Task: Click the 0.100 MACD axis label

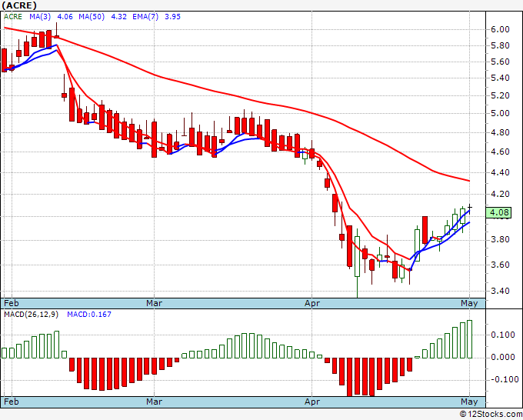Action: pyautogui.click(x=503, y=335)
